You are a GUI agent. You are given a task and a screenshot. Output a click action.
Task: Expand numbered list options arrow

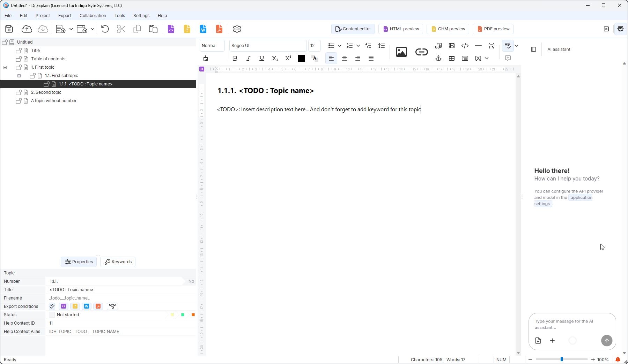358,46
